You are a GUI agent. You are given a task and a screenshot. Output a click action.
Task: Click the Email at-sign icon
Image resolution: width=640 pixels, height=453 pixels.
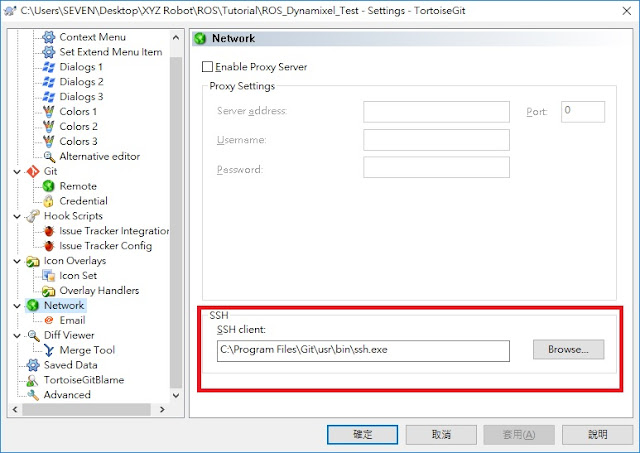pyautogui.click(x=49, y=320)
